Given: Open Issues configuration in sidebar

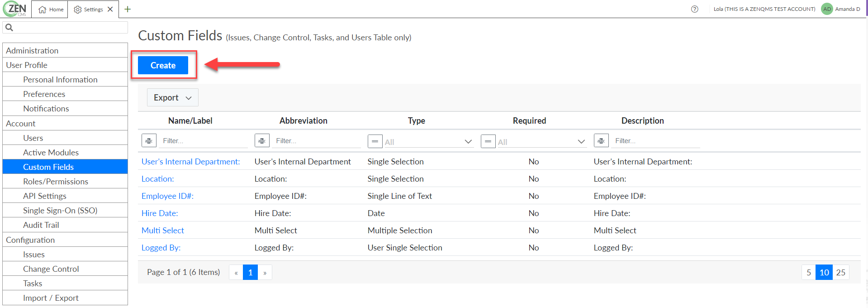Looking at the screenshot, I should (x=65, y=254).
